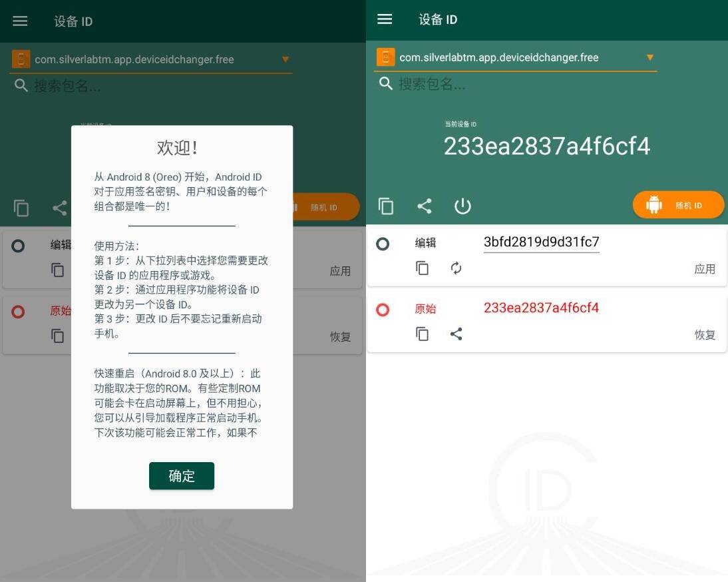Tap the search magnifier icon in 搜索包名 bar
728x582 pixels.
coord(385,84)
